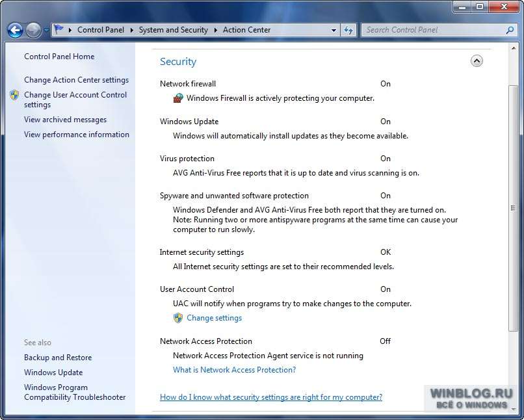
Task: Select the Off status of Network Access Protection
Action: (385, 341)
